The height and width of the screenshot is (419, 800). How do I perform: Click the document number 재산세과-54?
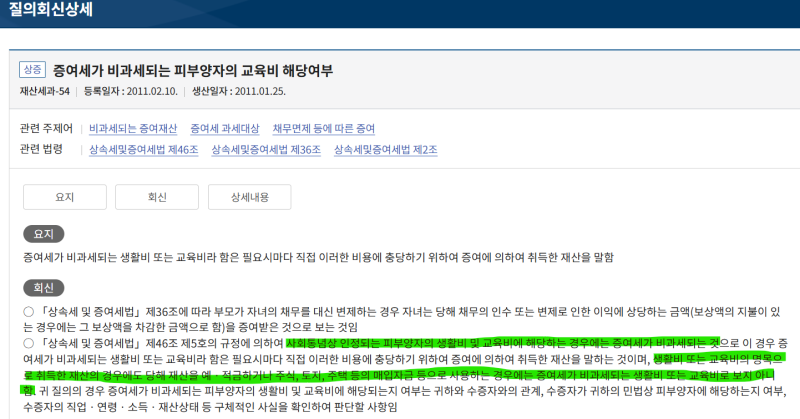click(44, 91)
